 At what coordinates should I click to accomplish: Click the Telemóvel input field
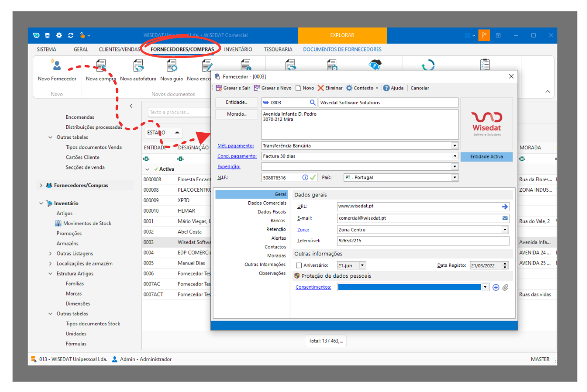[422, 241]
